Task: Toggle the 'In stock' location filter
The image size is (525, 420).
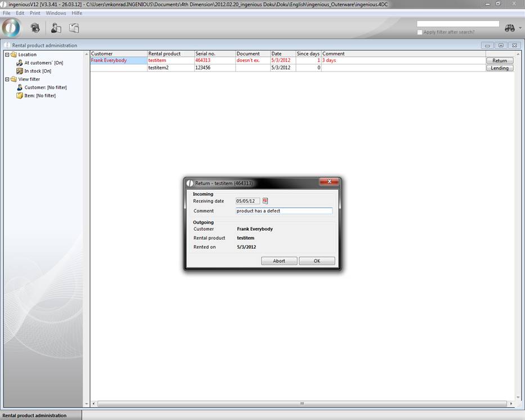Action: click(x=37, y=71)
